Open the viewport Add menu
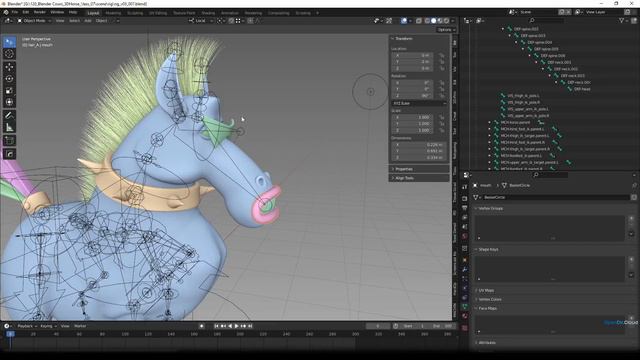 pyautogui.click(x=88, y=21)
